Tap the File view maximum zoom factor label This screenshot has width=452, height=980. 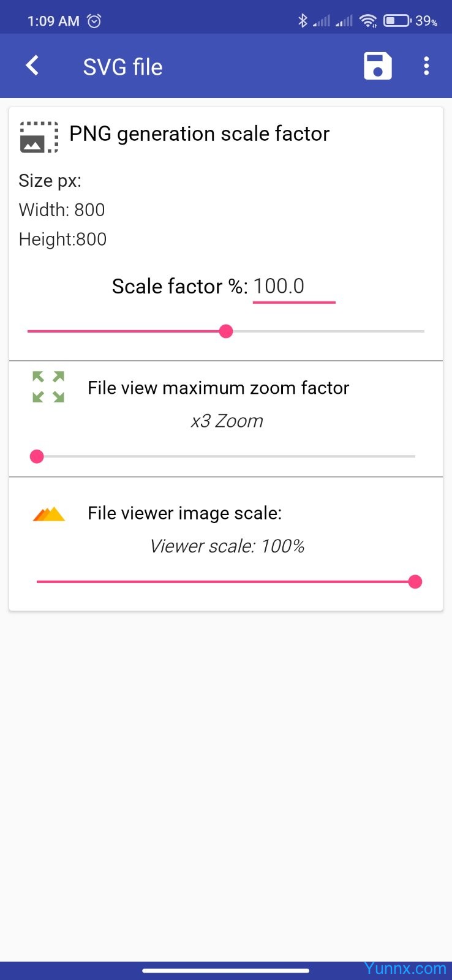click(x=218, y=388)
